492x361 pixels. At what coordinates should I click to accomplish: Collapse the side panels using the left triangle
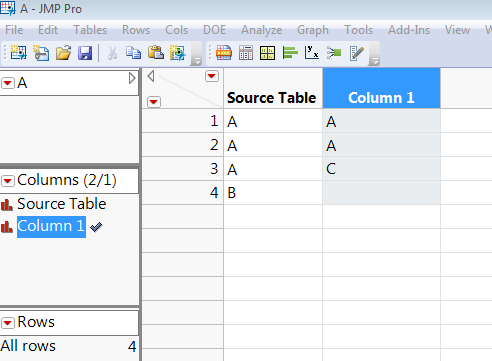(151, 76)
